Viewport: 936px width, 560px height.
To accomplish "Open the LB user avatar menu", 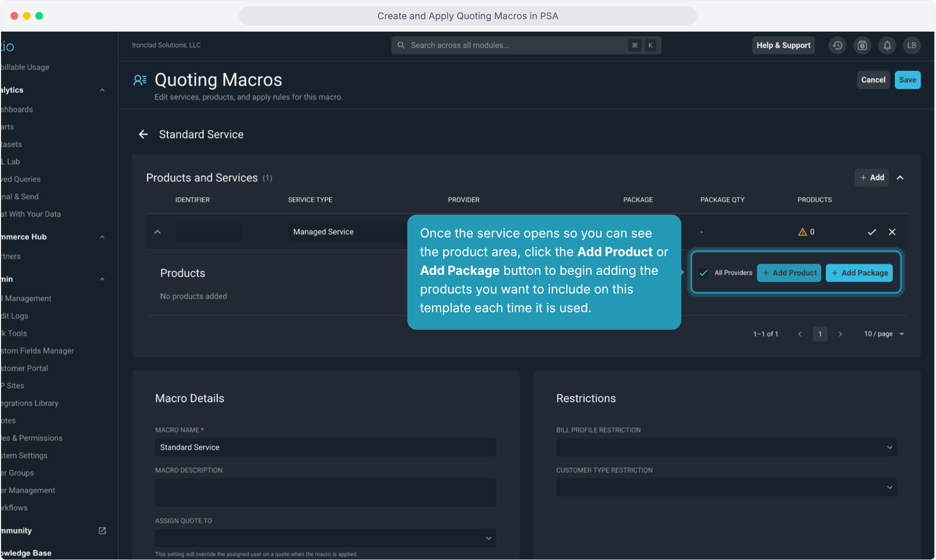I will (x=912, y=46).
